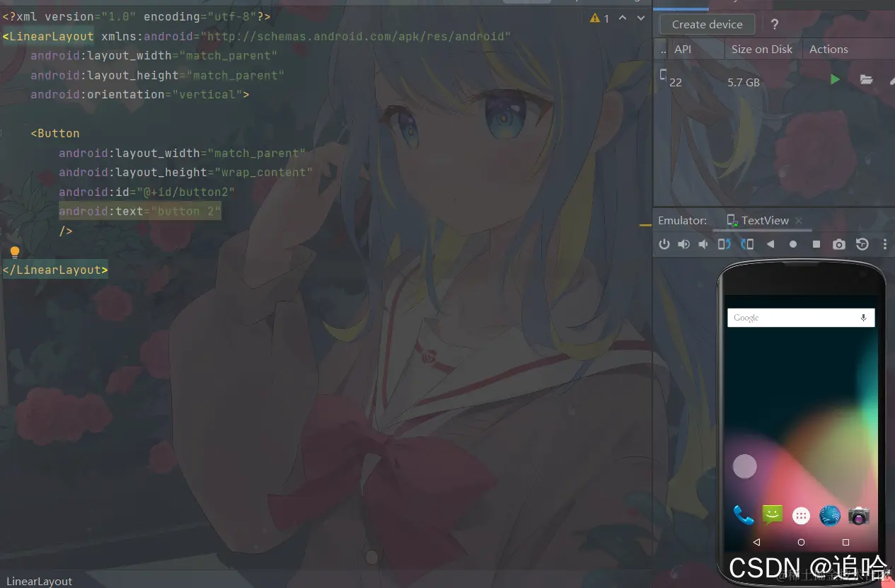Select the highlighted android:text attribute line

point(139,211)
